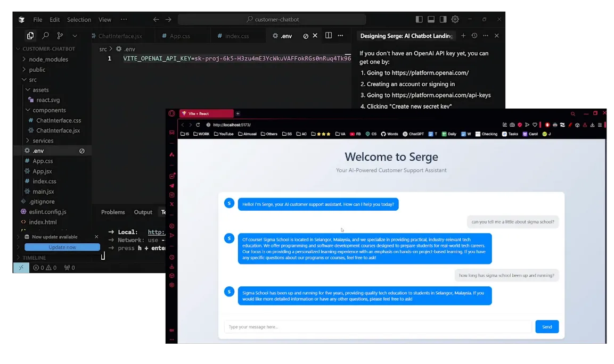
Task: Open the Selection menu
Action: pos(79,20)
